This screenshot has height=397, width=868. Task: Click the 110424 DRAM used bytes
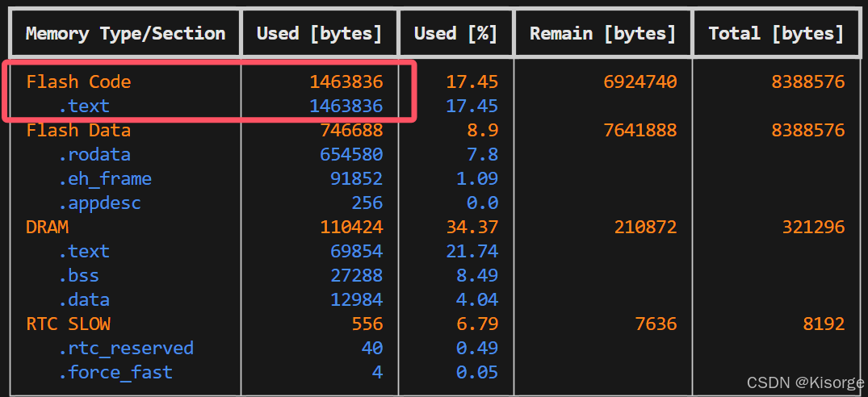[351, 227]
